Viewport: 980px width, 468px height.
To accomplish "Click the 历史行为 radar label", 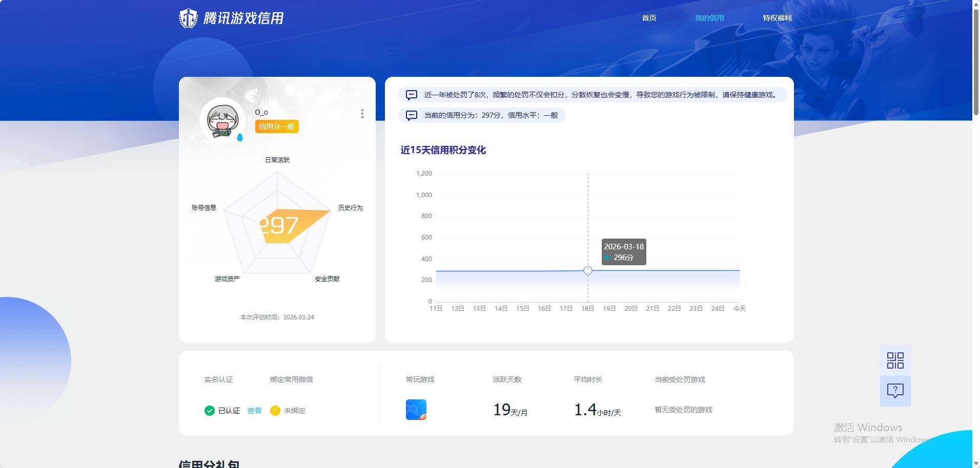I will click(351, 207).
